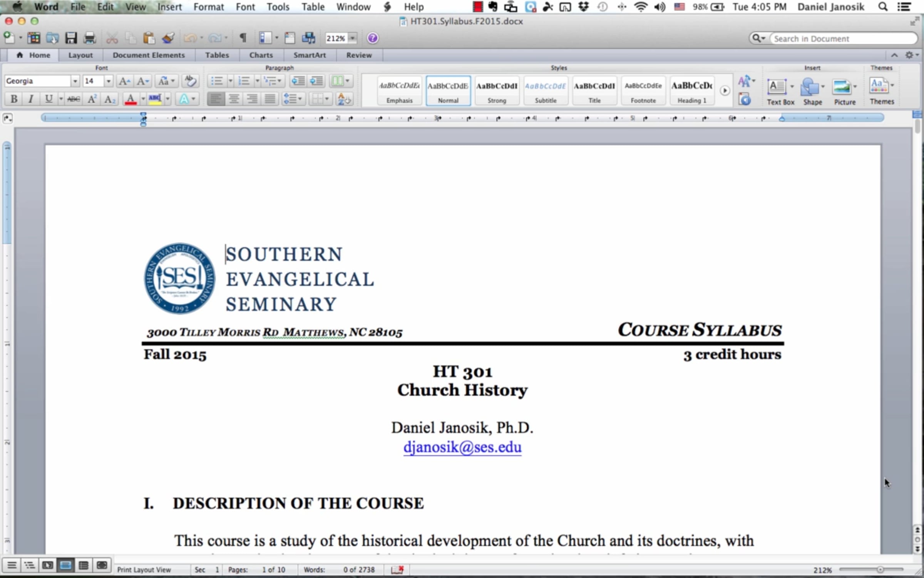Open the Georgia font name dropdown

point(75,81)
